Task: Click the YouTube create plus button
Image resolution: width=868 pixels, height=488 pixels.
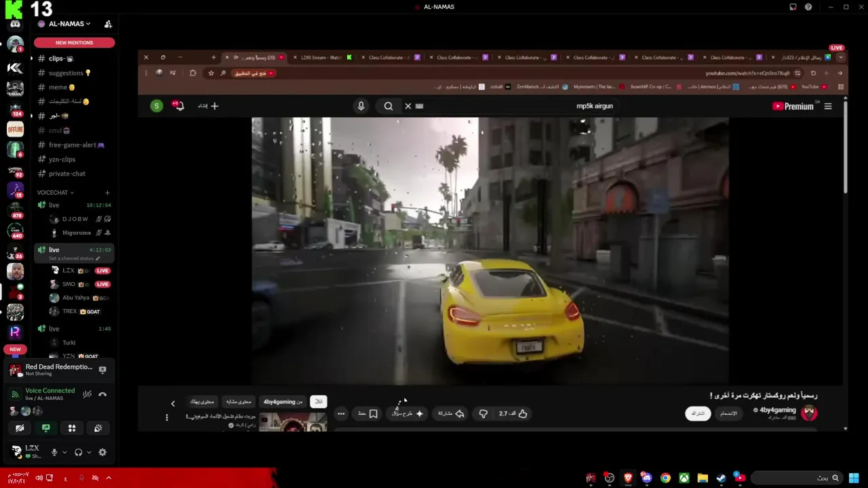Action: pyautogui.click(x=209, y=106)
